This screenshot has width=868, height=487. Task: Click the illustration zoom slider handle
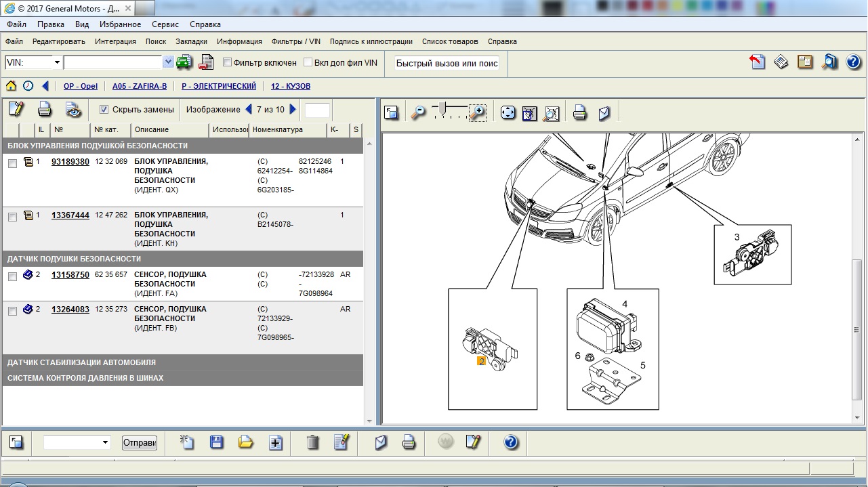click(442, 108)
